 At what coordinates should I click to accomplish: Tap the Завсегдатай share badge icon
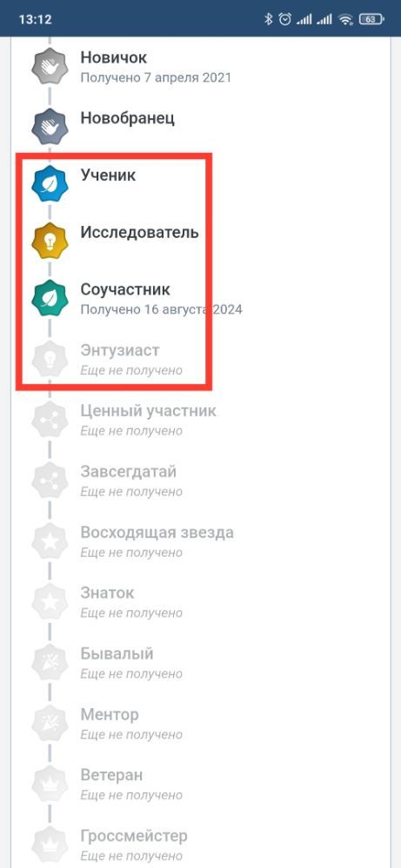(50, 480)
